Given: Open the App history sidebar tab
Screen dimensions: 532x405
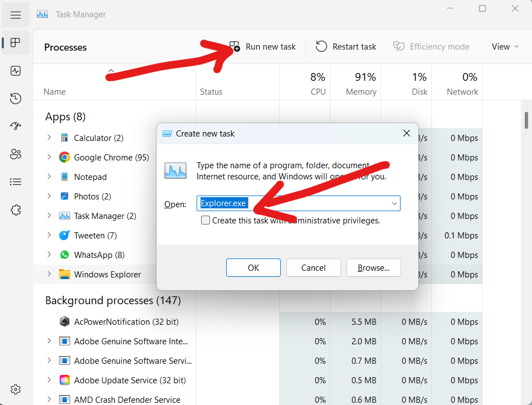Looking at the screenshot, I should click(16, 99).
